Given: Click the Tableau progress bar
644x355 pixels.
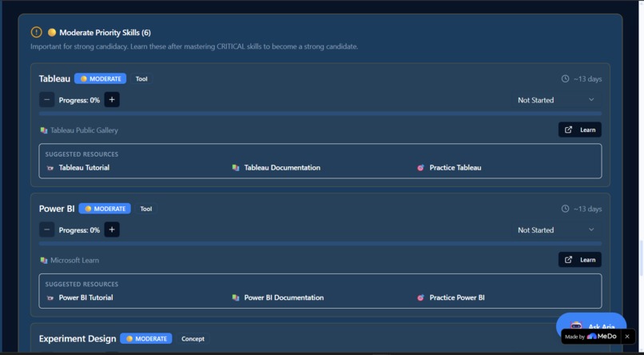Looking at the screenshot, I should 320,114.
